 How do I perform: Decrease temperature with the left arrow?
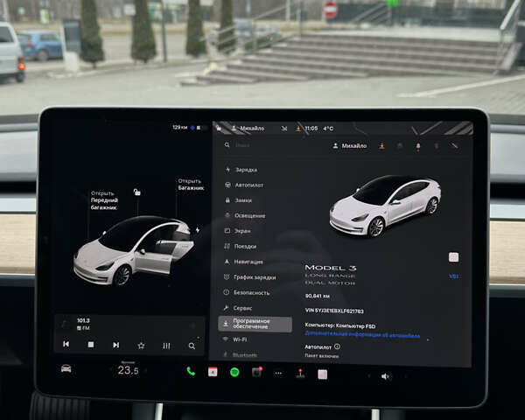[111, 370]
